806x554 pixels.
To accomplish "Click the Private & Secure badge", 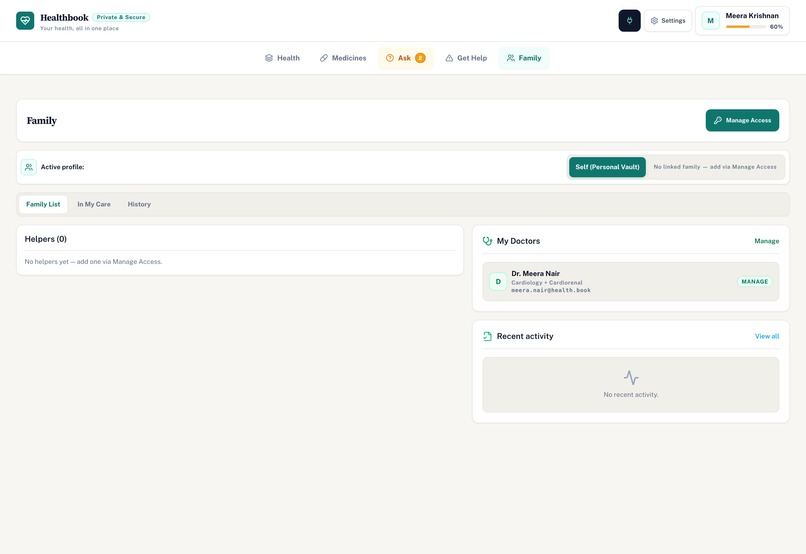I will 121,17.
